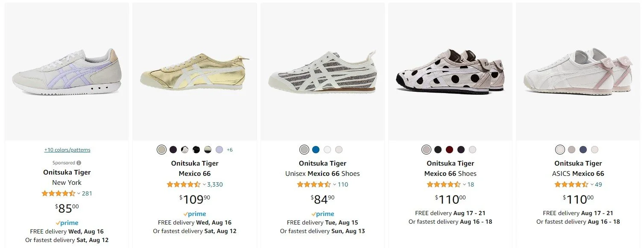Screen dimensions: 644x248
Task: Show +6 more colors for Mexico 66
Action: point(230,150)
